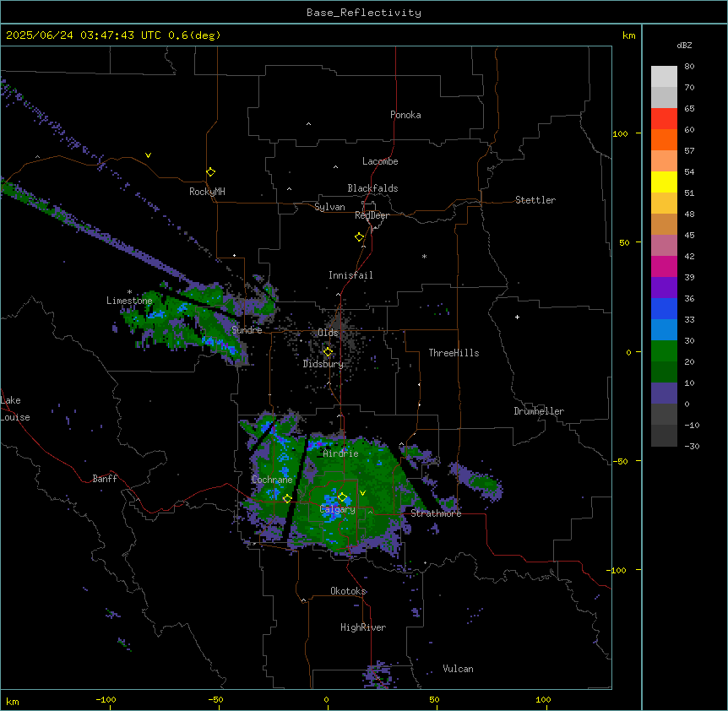Click the -30 value on the dBZ legend

[x=692, y=446]
